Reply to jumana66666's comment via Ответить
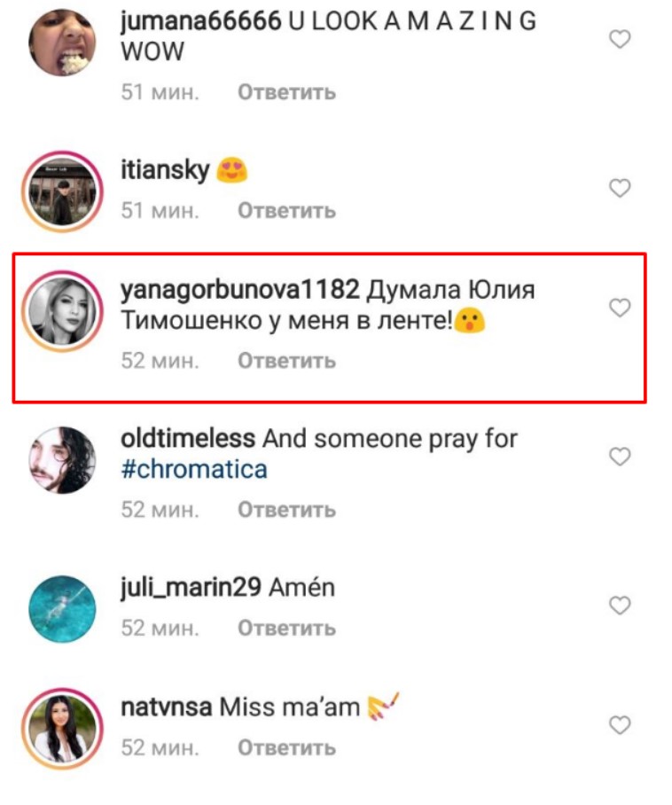The width and height of the screenshot is (672, 805). (286, 92)
